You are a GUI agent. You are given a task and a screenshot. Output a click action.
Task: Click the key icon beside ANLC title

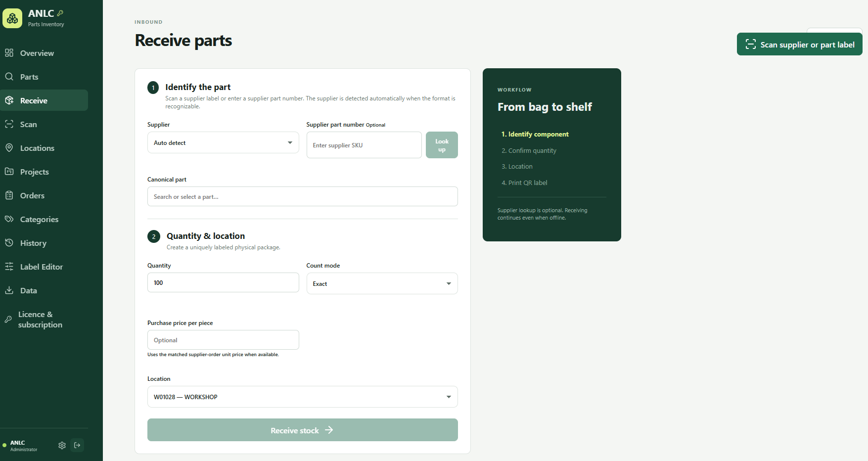pyautogui.click(x=60, y=13)
